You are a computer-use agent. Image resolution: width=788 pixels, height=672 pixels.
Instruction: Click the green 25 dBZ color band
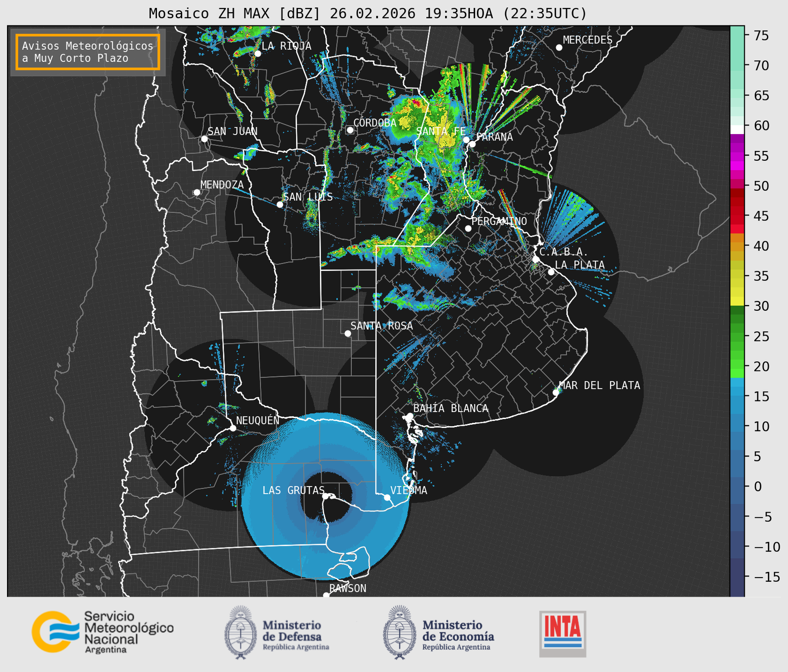pos(737,336)
